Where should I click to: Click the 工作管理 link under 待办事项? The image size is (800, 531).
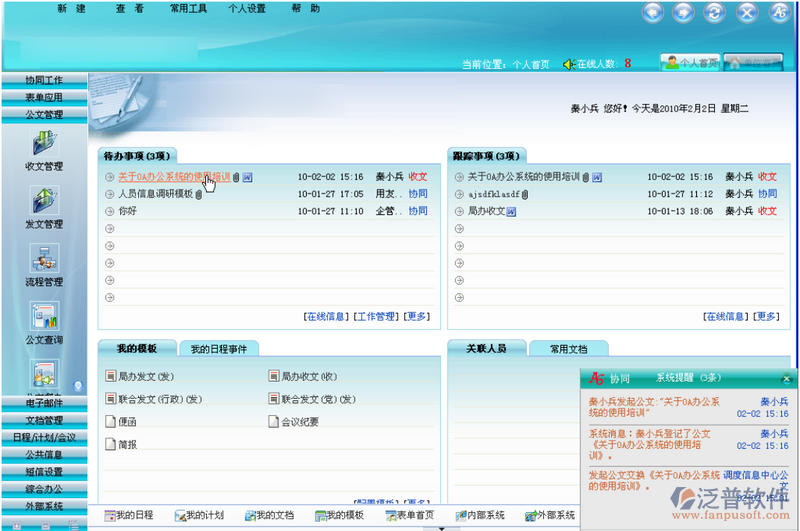tap(375, 316)
